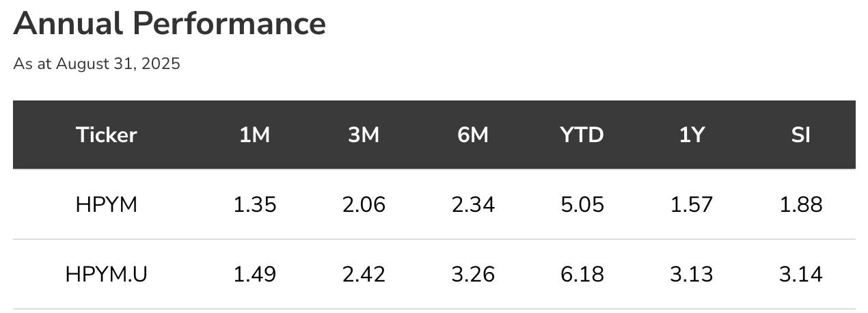Click the 6M column header

pyautogui.click(x=473, y=135)
